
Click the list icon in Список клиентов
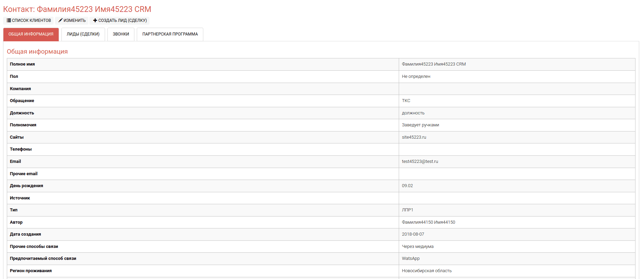[9, 20]
